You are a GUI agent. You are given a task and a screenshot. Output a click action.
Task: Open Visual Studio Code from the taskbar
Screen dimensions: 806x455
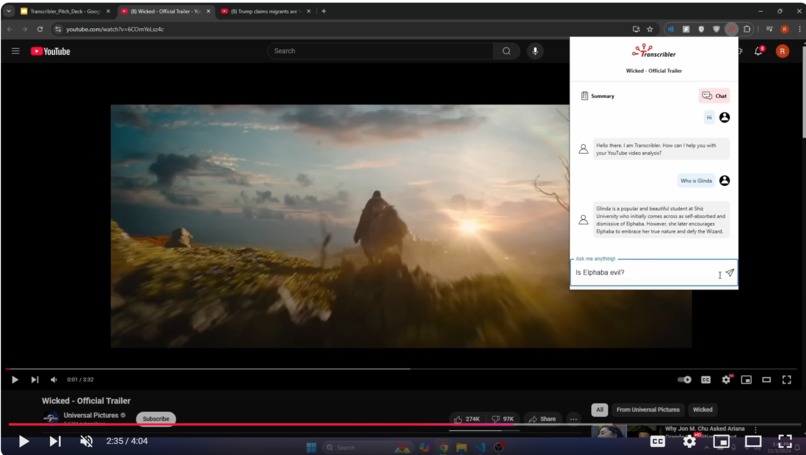(x=480, y=448)
